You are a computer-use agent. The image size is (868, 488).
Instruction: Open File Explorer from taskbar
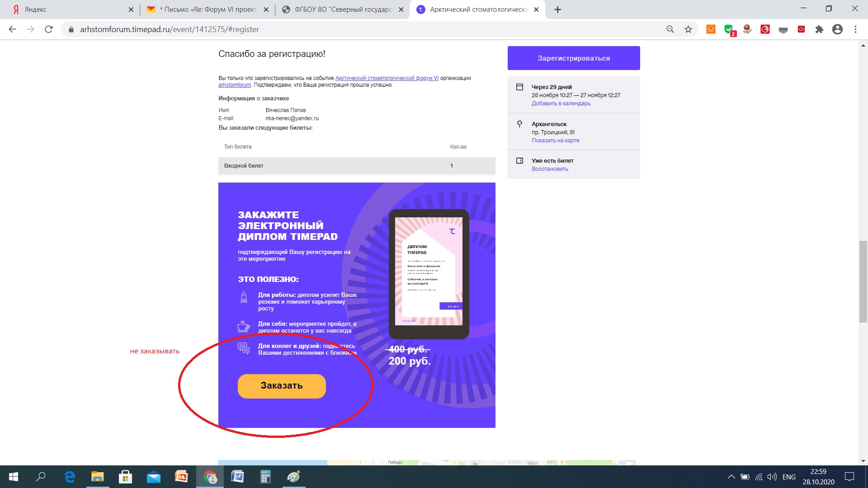[98, 477]
